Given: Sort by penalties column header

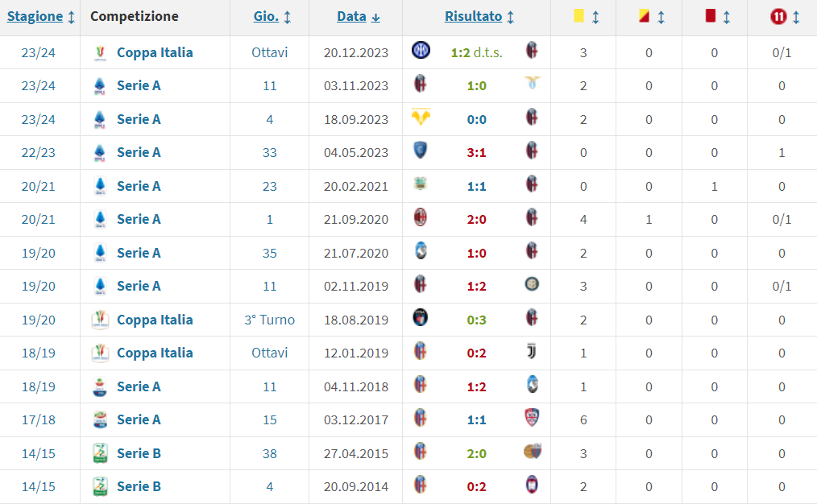Looking at the screenshot, I should [x=782, y=17].
